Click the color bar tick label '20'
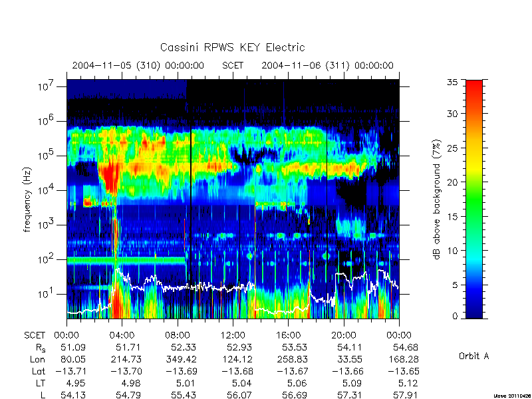 click(x=452, y=182)
